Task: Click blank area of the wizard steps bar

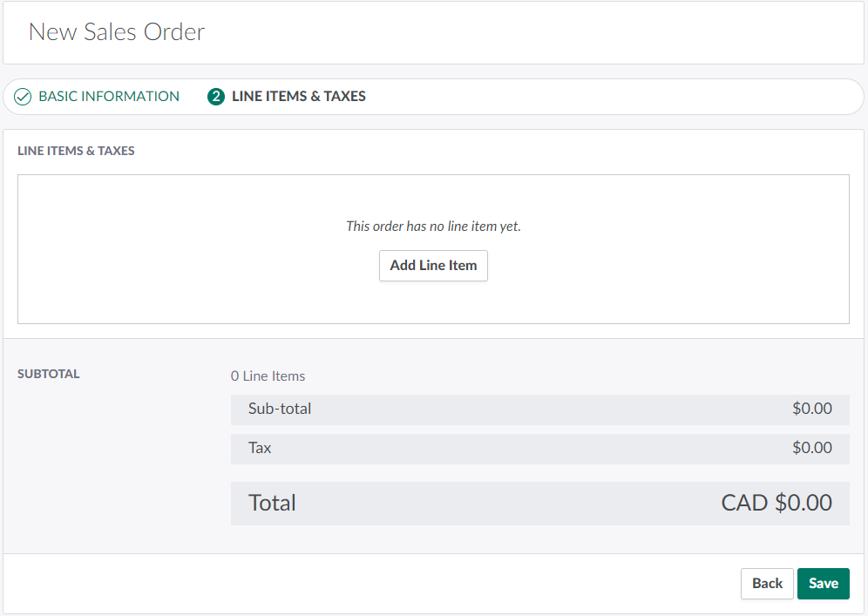Action: tap(610, 97)
